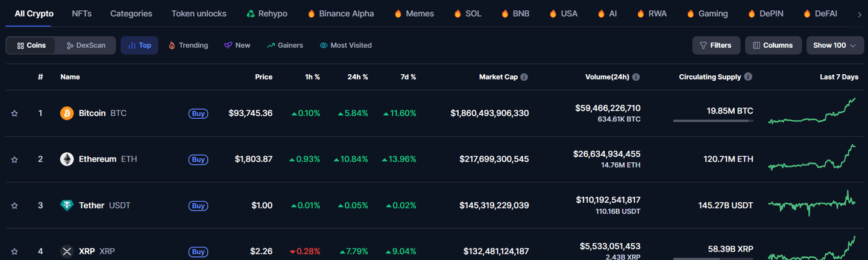Sort by the Name column header
The height and width of the screenshot is (260, 868).
[70, 77]
